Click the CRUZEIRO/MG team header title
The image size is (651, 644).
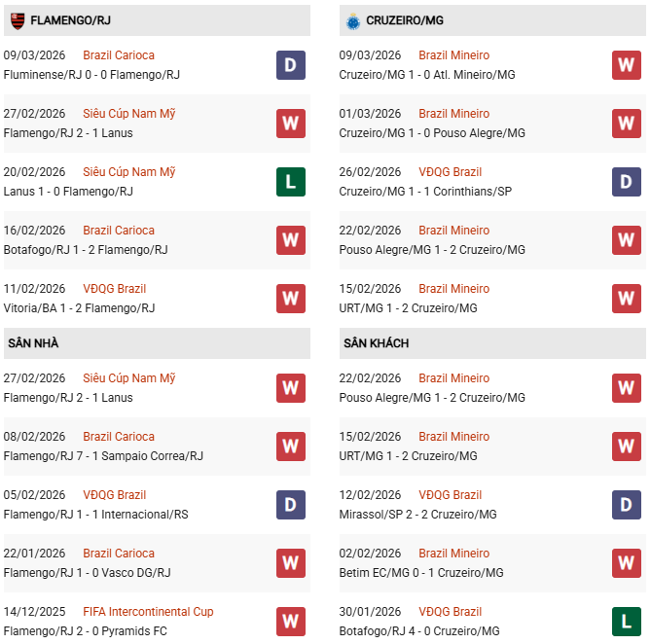click(x=405, y=20)
